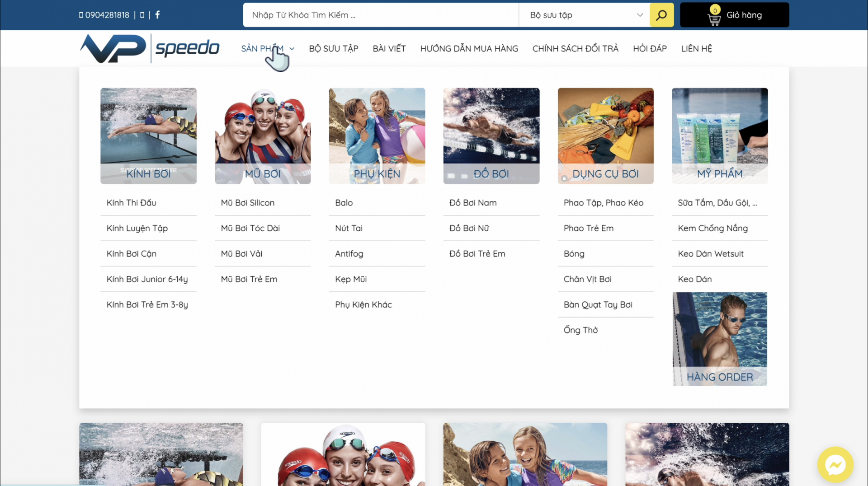This screenshot has width=868, height=486.
Task: Select the MỸ PHẨM category image
Action: pyautogui.click(x=720, y=136)
